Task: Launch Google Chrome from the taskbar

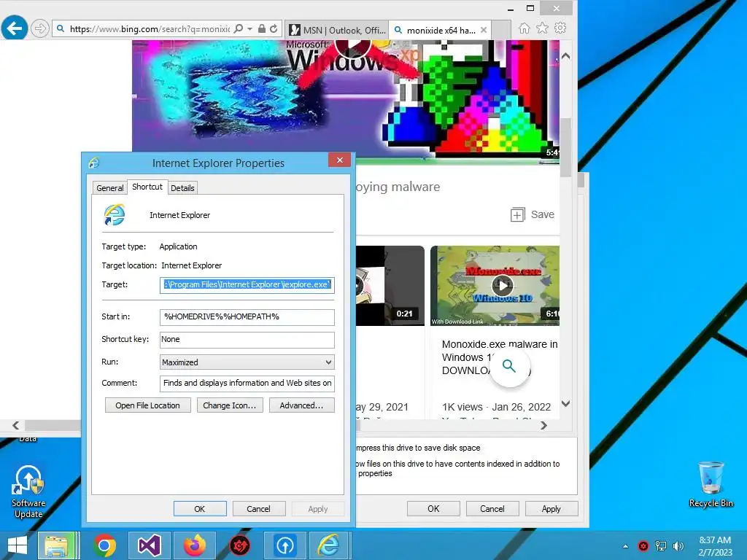Action: tap(104, 545)
